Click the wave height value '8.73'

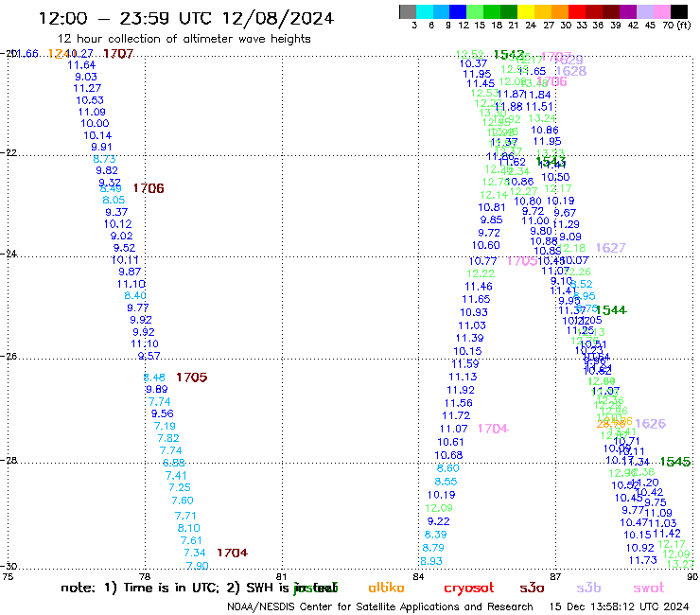click(x=104, y=159)
